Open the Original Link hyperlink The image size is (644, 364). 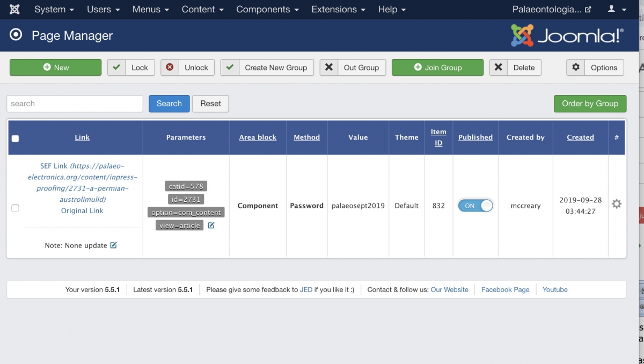coord(82,210)
